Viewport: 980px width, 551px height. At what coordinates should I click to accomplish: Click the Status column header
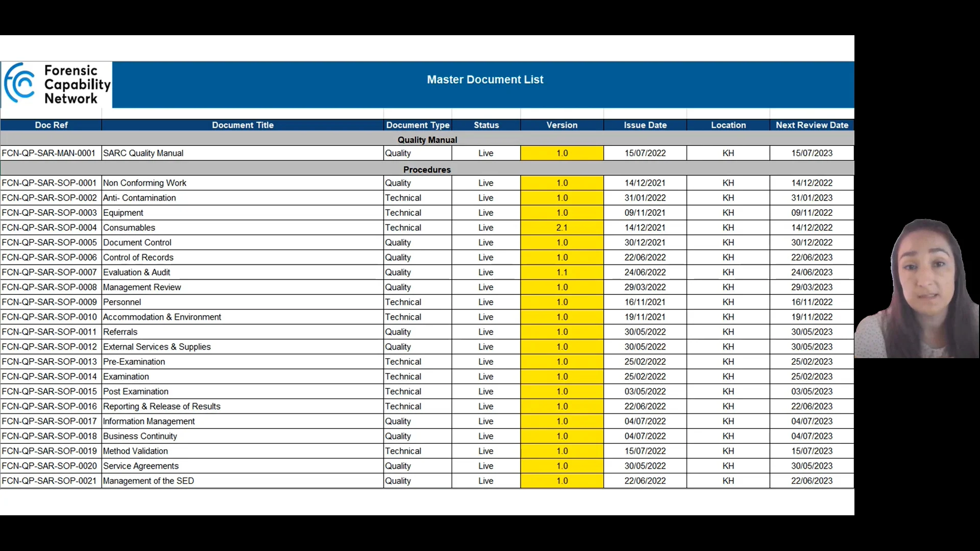coord(486,125)
